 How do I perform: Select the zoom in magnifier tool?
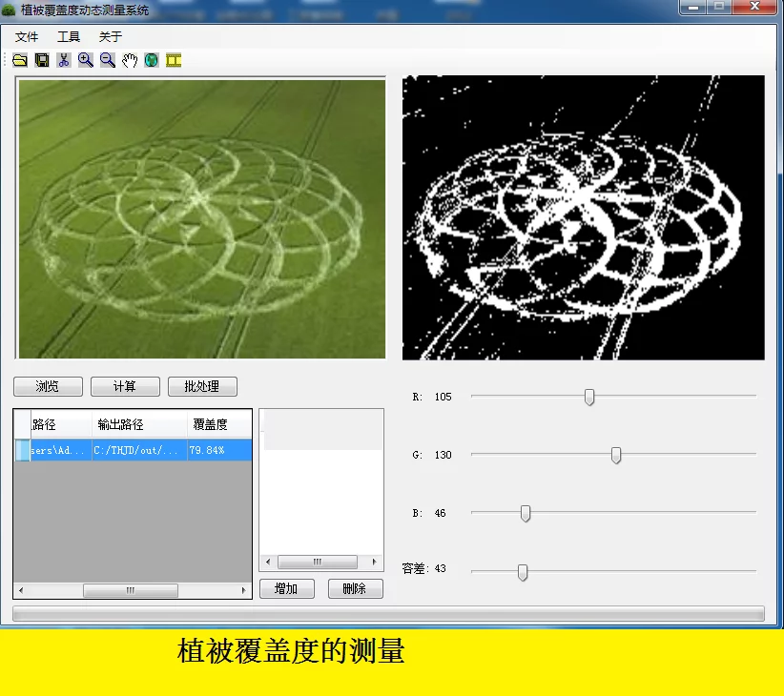(x=86, y=60)
